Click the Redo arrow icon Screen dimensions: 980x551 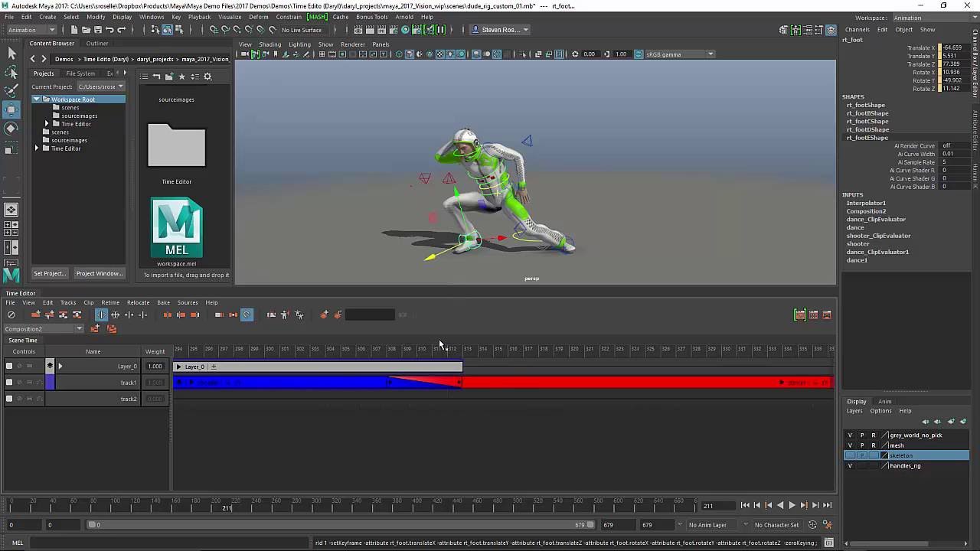tap(121, 30)
